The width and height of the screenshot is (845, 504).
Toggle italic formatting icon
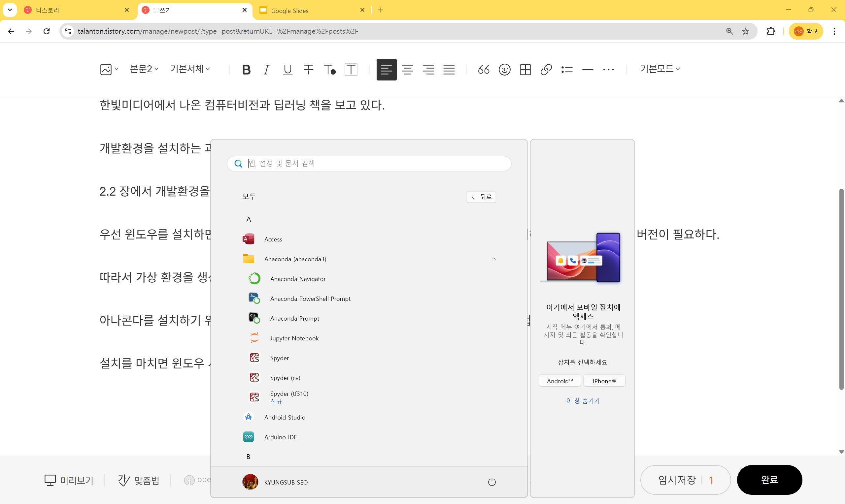click(x=267, y=70)
